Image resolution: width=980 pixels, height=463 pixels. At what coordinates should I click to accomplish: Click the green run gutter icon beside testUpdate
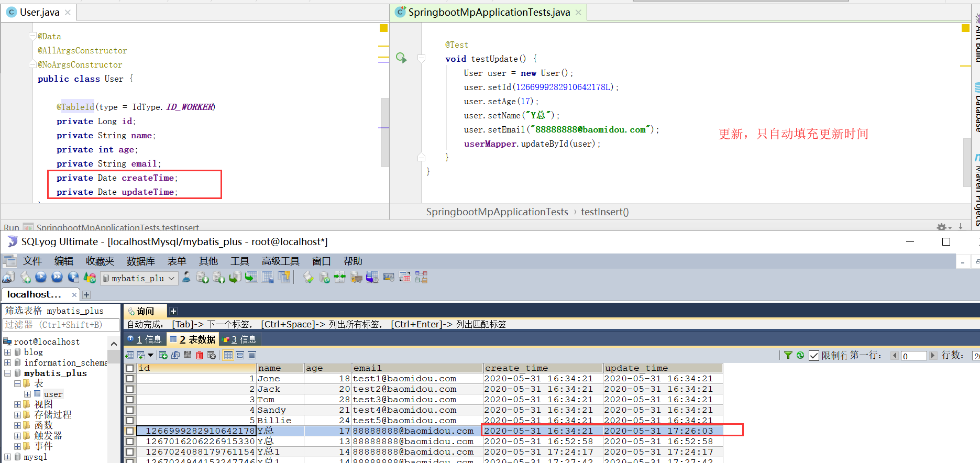coord(401,58)
